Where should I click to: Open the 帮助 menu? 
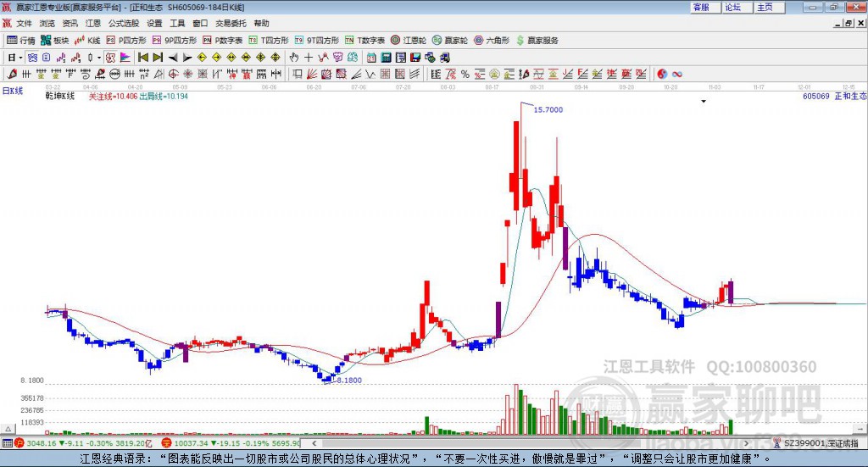coord(261,23)
